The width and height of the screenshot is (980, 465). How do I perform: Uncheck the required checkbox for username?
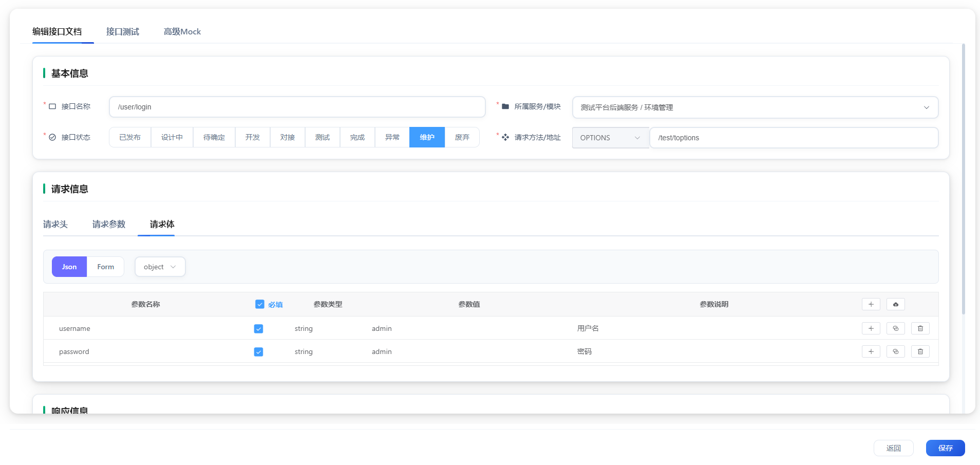258,328
